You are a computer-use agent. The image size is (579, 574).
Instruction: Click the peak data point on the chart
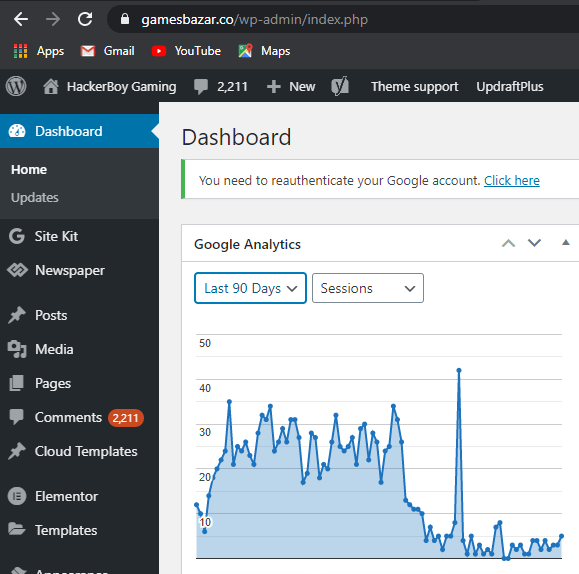click(x=459, y=370)
